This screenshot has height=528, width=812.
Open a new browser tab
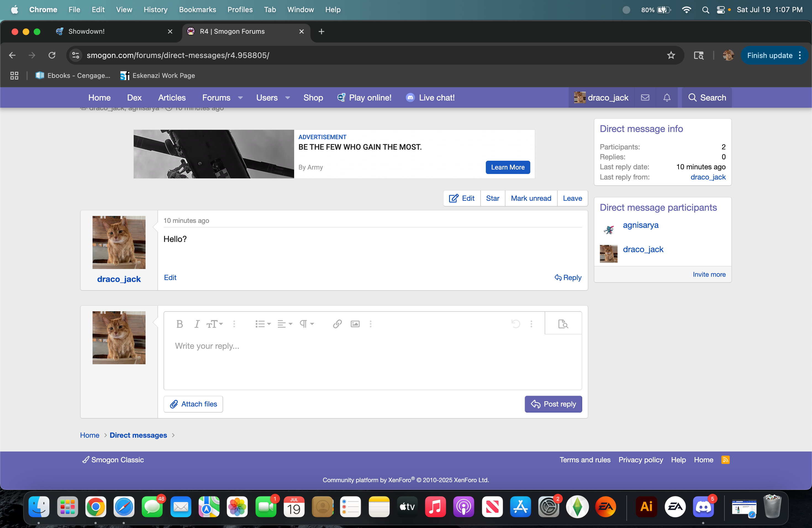tap(321, 31)
